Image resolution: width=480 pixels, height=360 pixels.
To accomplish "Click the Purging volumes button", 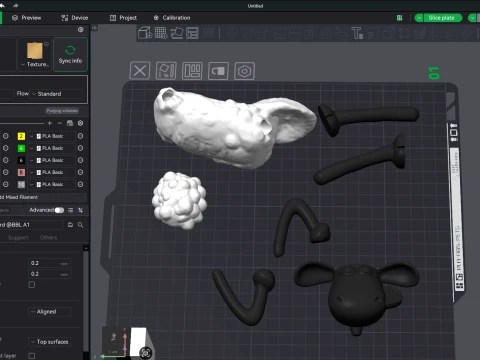I will point(62,111).
